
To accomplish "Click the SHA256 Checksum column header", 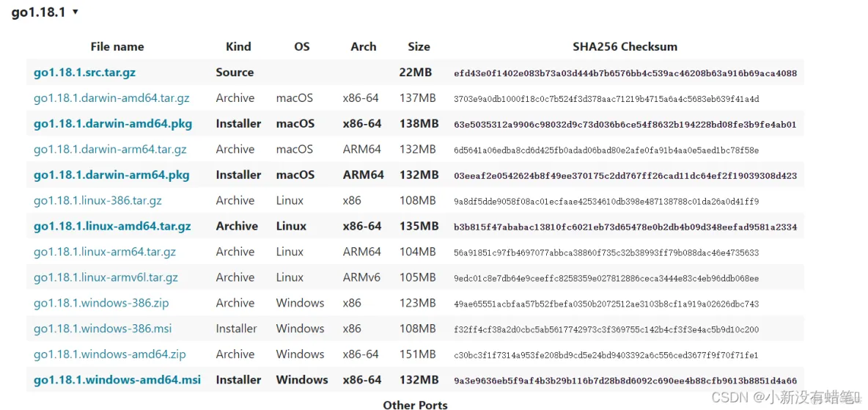I will coord(625,47).
